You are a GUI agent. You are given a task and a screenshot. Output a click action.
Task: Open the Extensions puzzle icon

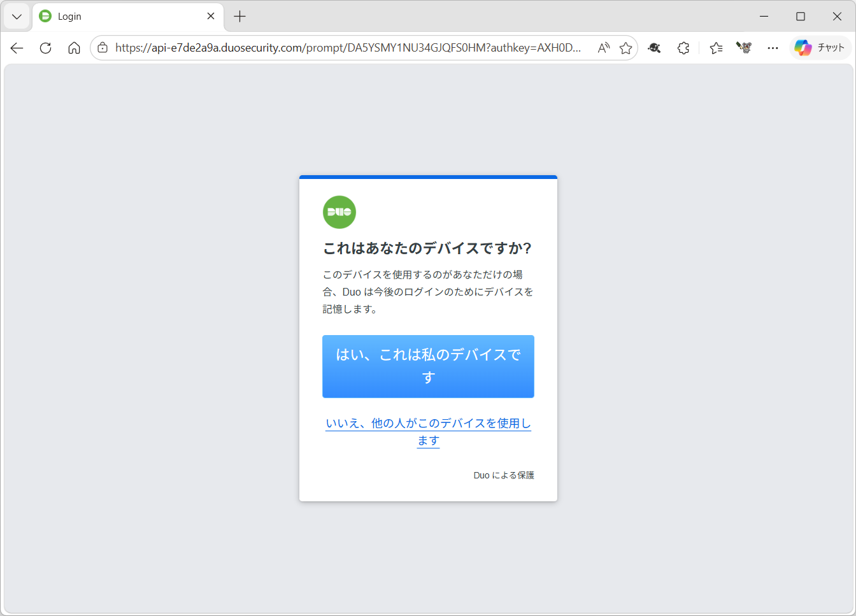click(x=683, y=48)
